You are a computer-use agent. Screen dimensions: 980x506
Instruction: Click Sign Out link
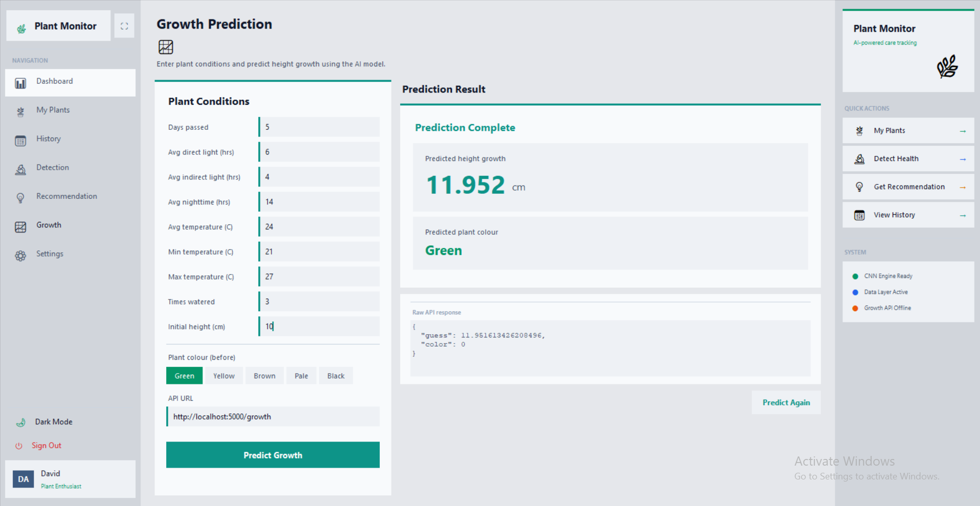[x=47, y=446]
